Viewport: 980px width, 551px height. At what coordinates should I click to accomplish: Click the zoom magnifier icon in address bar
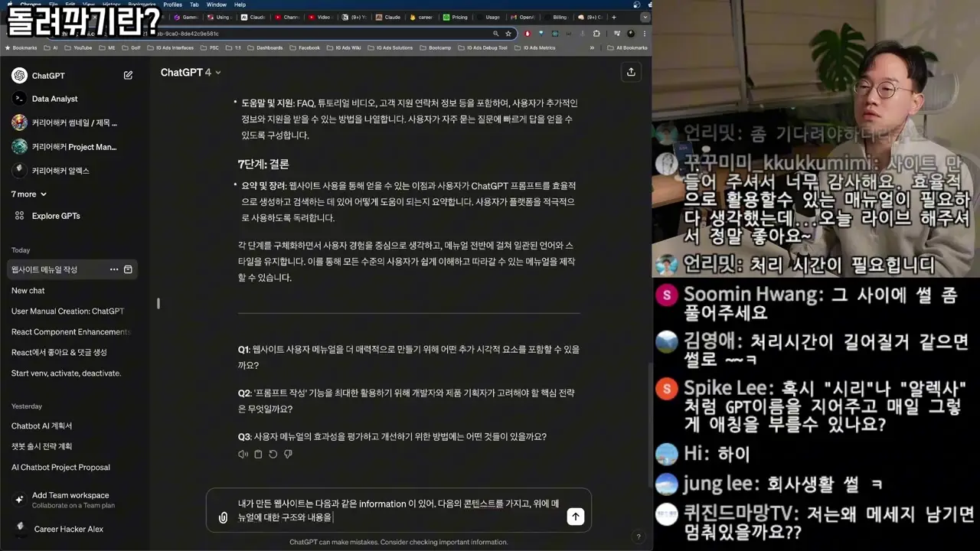click(496, 34)
